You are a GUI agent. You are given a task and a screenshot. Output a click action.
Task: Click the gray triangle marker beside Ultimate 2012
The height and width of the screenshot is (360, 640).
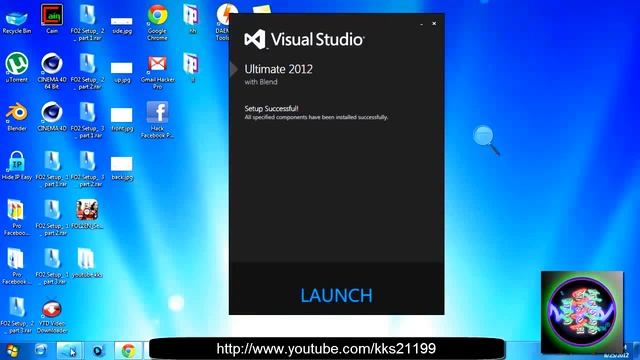point(234,69)
